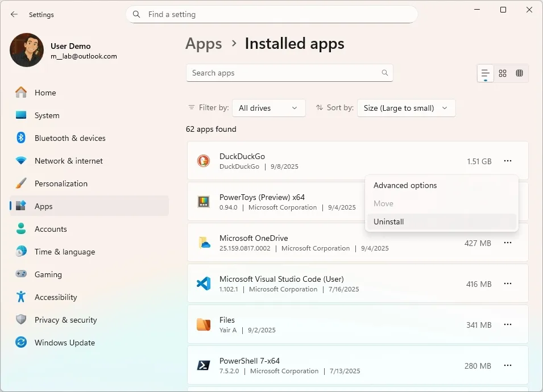Click the Visual Studio Code icon

[204, 284]
